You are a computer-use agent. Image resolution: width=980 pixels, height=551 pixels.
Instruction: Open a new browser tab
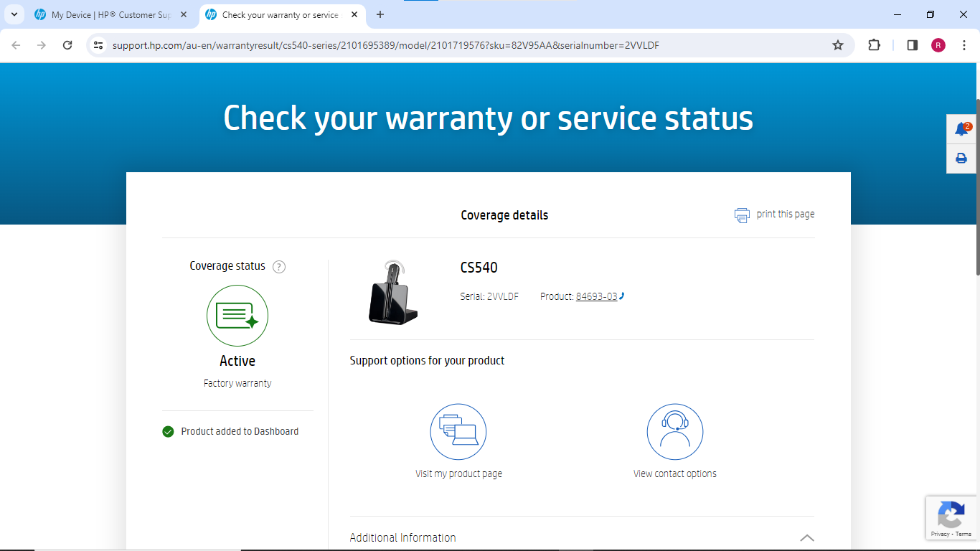coord(380,14)
